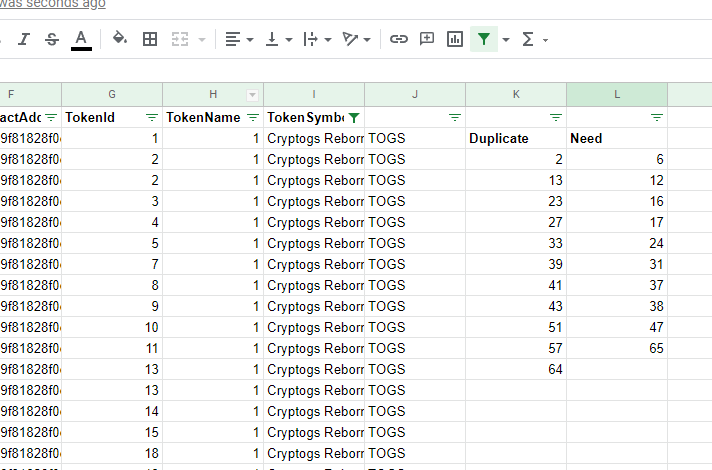The width and height of the screenshot is (712, 470).
Task: Click Need value 47
Action: [617, 327]
